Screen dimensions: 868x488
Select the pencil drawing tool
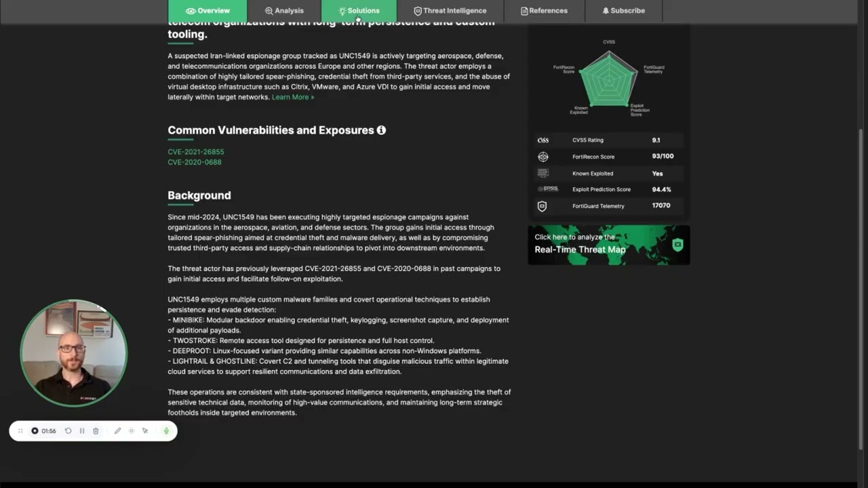117,431
